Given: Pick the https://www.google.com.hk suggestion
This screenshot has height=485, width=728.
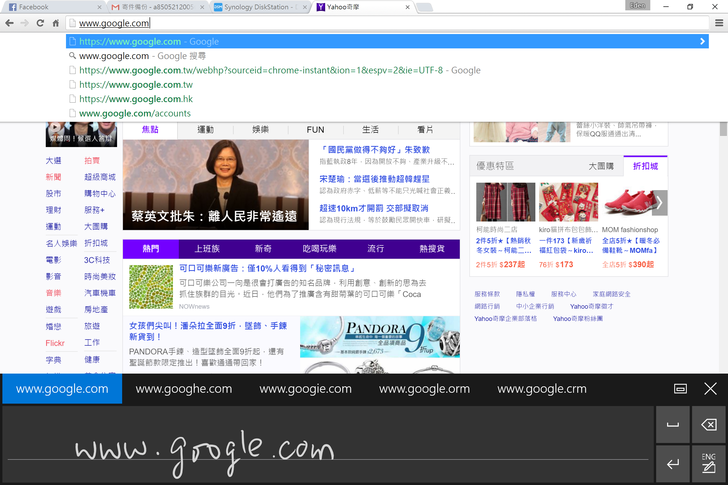Looking at the screenshot, I should point(136,99).
